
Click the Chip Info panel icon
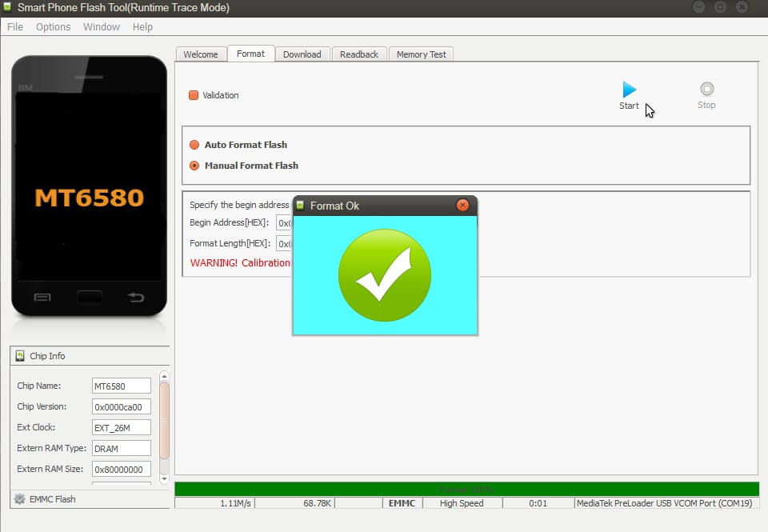pyautogui.click(x=19, y=356)
